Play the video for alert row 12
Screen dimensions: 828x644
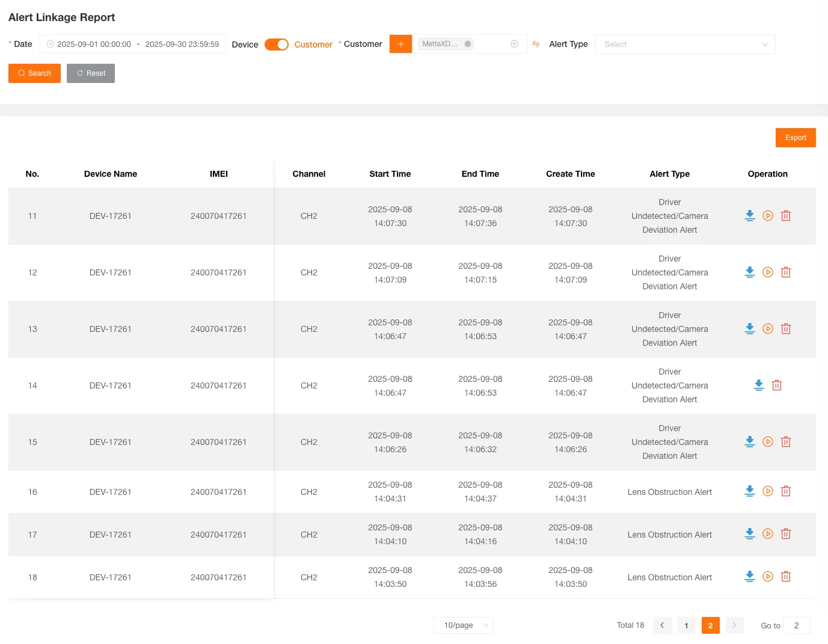(767, 272)
